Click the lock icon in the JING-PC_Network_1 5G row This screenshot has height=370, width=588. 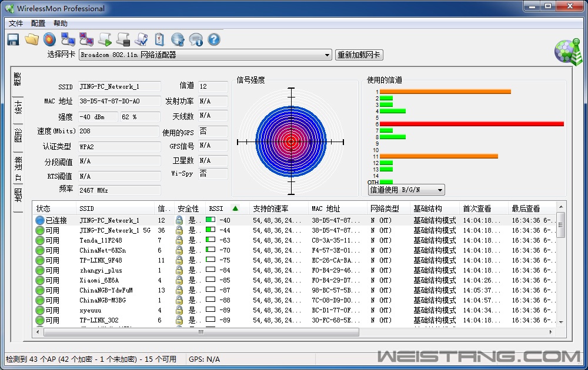coord(179,230)
